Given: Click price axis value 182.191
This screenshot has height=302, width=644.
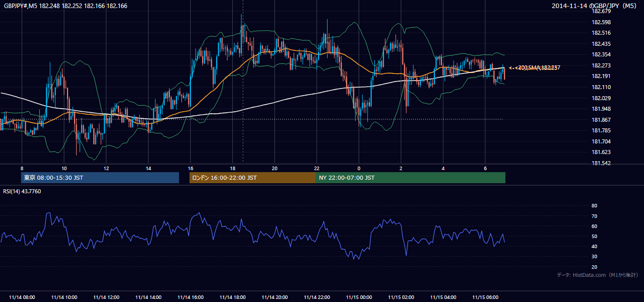Looking at the screenshot, I should click(601, 76).
